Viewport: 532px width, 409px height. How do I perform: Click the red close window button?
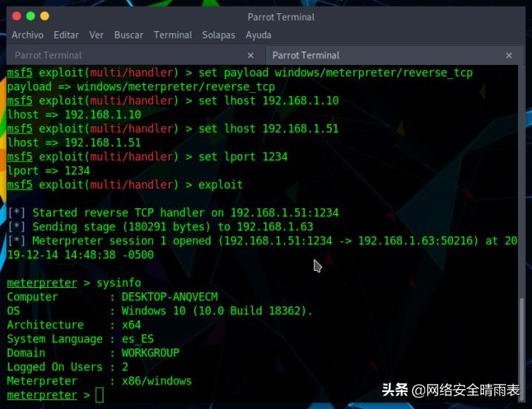(x=16, y=16)
